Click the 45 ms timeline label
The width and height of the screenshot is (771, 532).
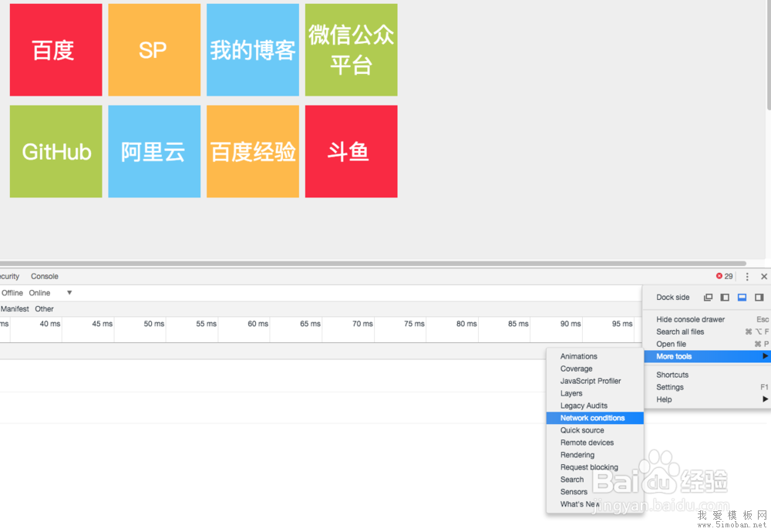click(103, 324)
